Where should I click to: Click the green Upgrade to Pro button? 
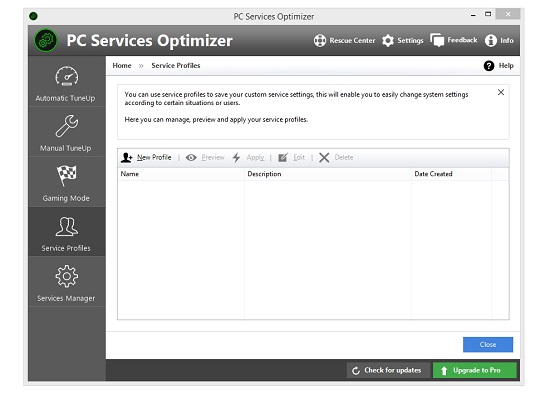(475, 371)
